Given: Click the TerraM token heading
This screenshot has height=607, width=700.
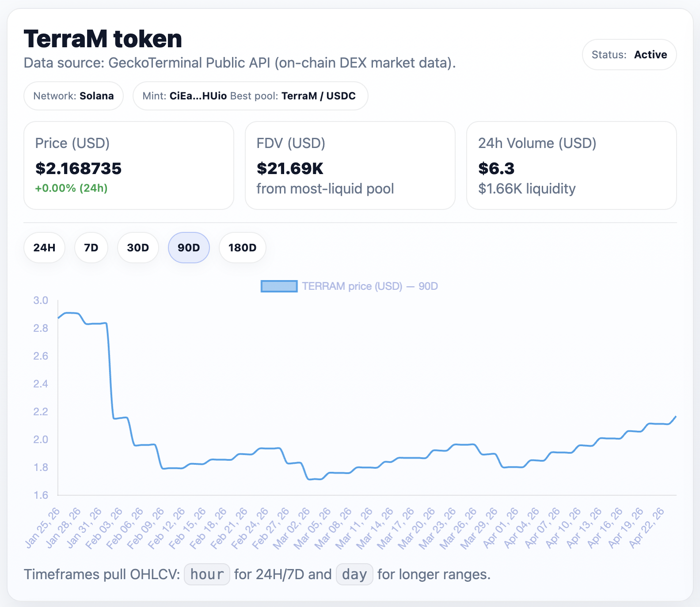Looking at the screenshot, I should tap(103, 39).
